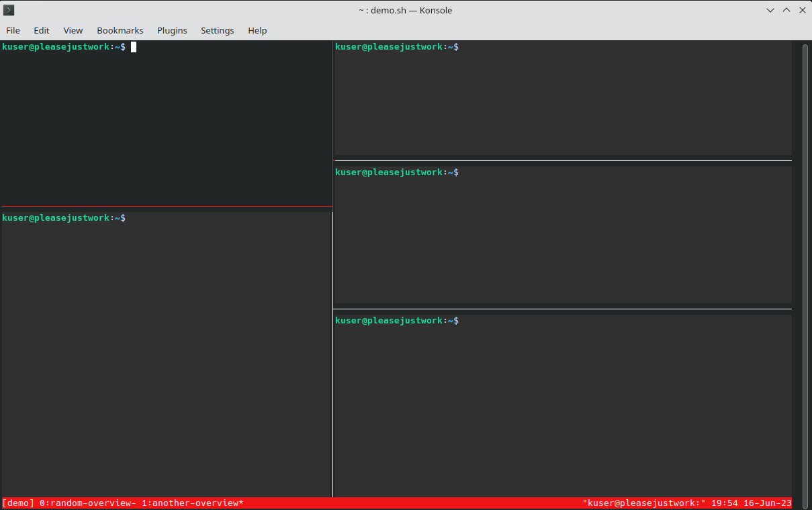The width and height of the screenshot is (812, 510).
Task: Focus the top-right terminal pane
Action: click(x=563, y=101)
